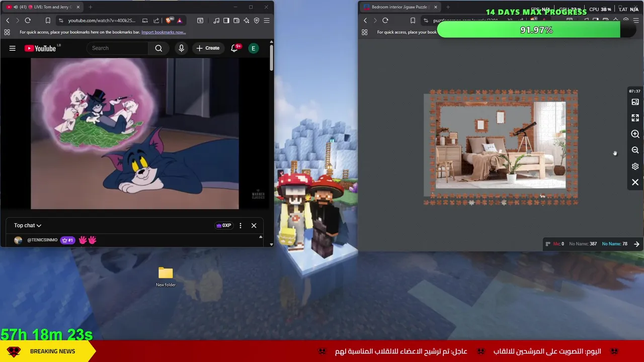
Task: Open the music note playlist icon
Action: click(x=216, y=21)
